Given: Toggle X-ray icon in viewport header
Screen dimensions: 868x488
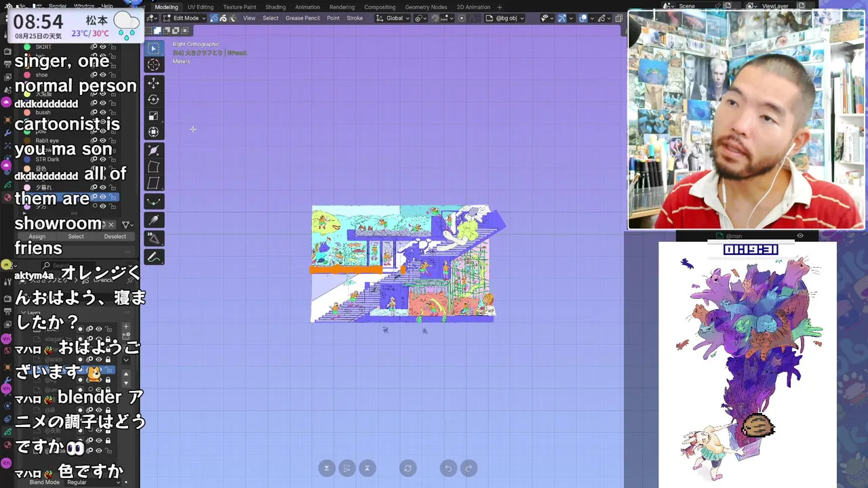Looking at the screenshot, I should pos(619,18).
